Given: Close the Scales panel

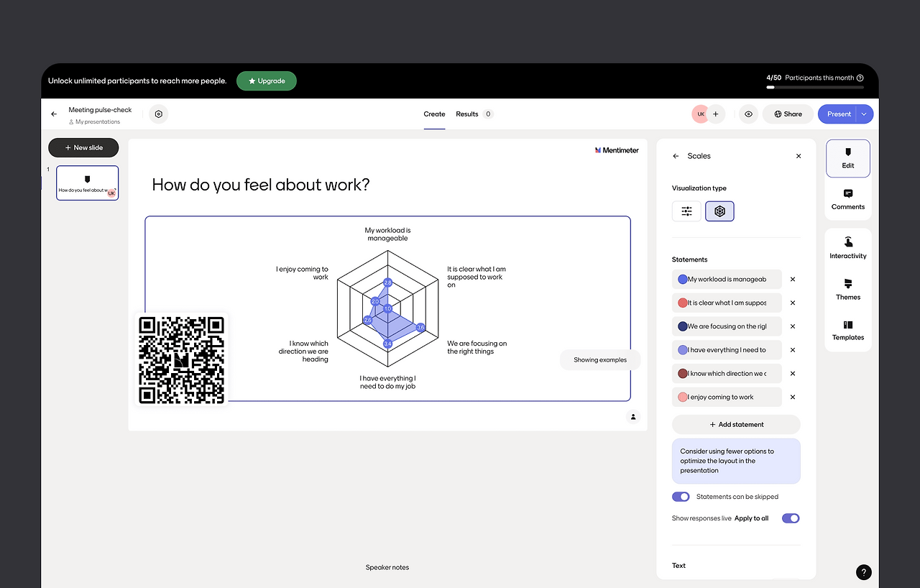Looking at the screenshot, I should (x=799, y=156).
